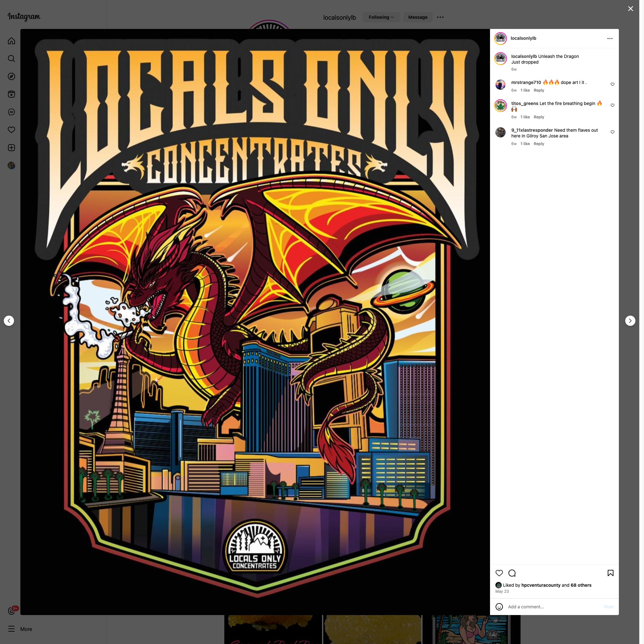644x644 pixels.
Task: Open hpcventuracounty from liked by line
Action: 541,585
